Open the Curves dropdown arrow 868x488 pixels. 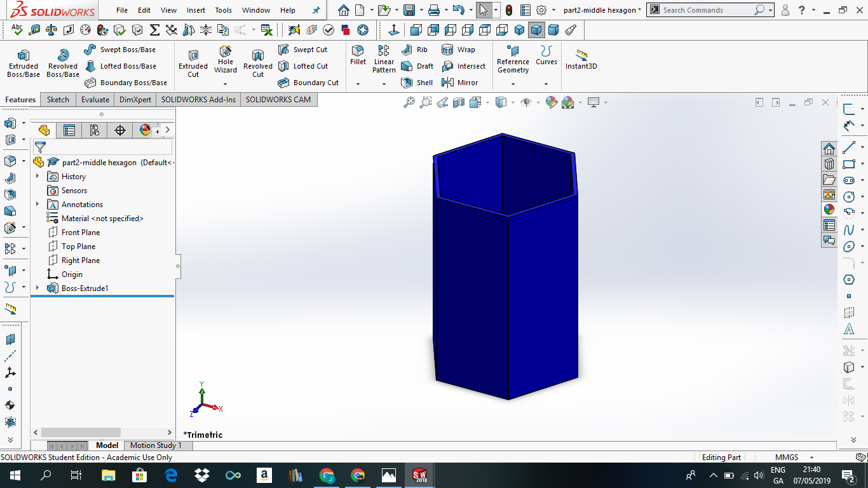tap(546, 84)
